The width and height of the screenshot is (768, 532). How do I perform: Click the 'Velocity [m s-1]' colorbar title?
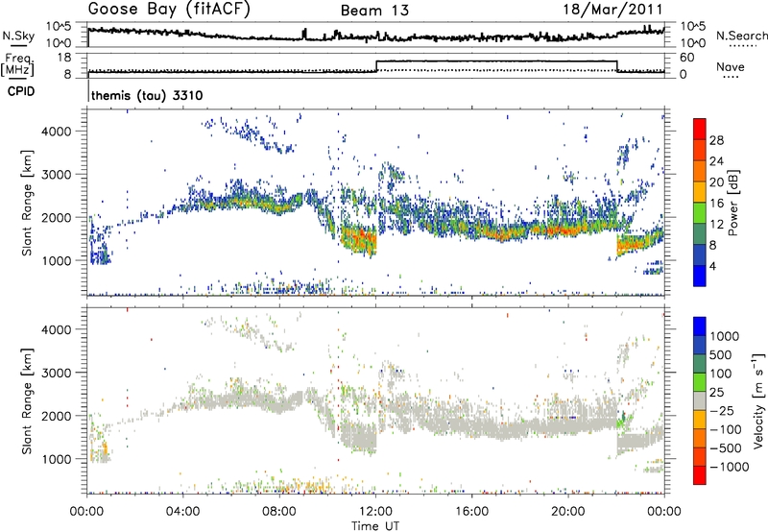coord(758,400)
